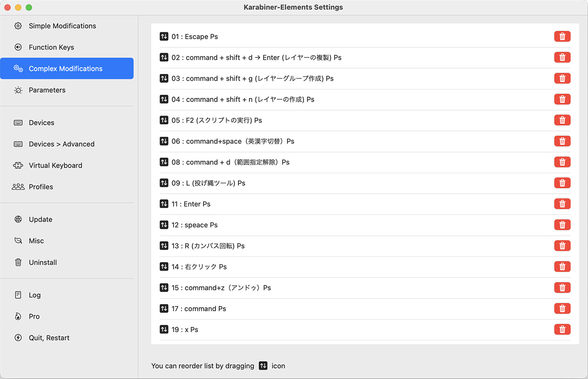Image resolution: width=588 pixels, height=379 pixels.
Task: Click reorder handle of rule 09 L
Action: (x=164, y=183)
